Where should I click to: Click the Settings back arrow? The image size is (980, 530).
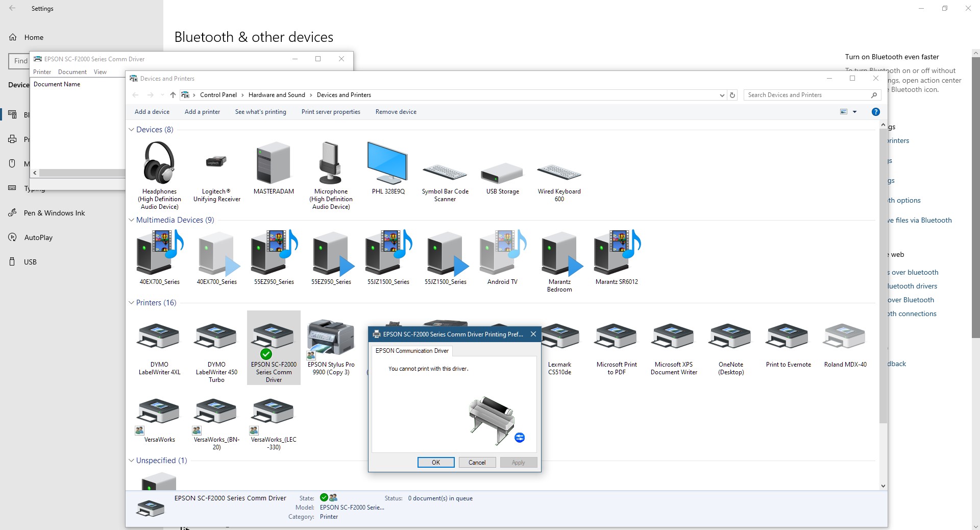[12, 9]
